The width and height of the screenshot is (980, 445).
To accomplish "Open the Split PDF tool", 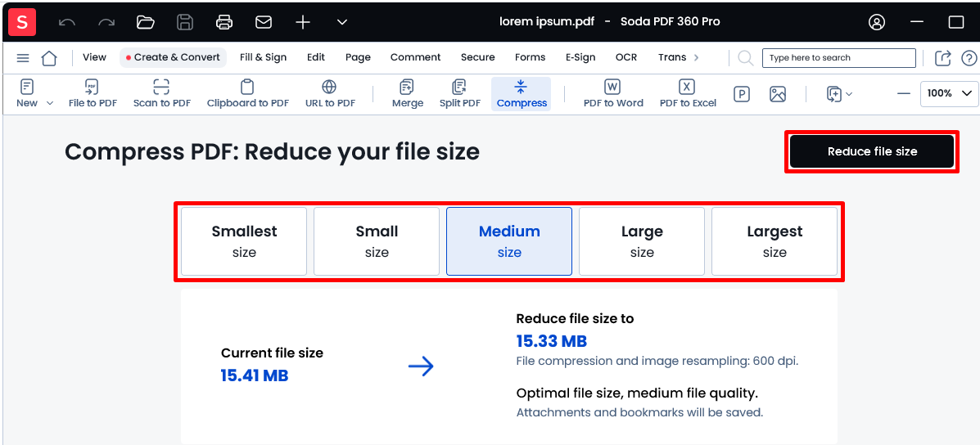I will point(460,93).
